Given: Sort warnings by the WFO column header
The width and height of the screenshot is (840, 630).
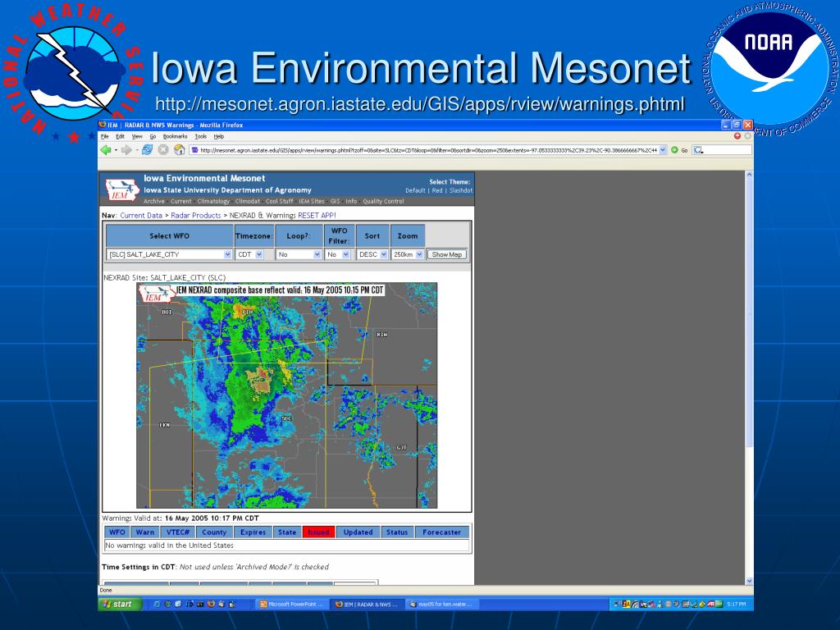Looking at the screenshot, I should (x=116, y=532).
